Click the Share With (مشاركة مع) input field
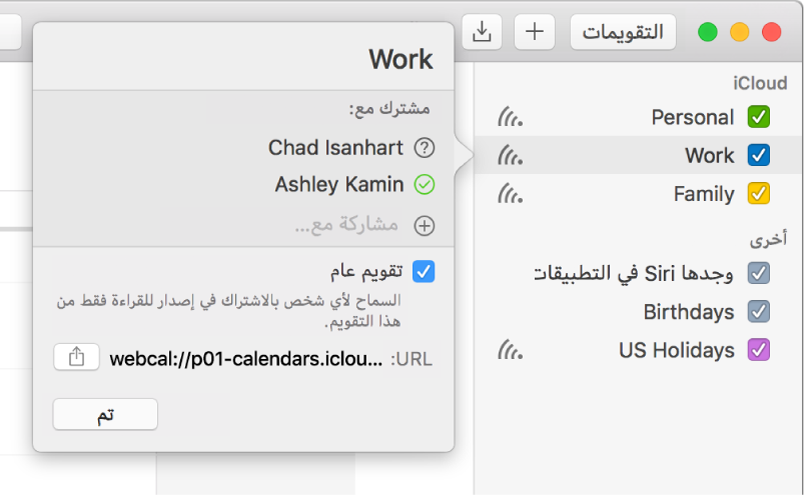Image resolution: width=806 pixels, height=497 pixels. [x=345, y=226]
